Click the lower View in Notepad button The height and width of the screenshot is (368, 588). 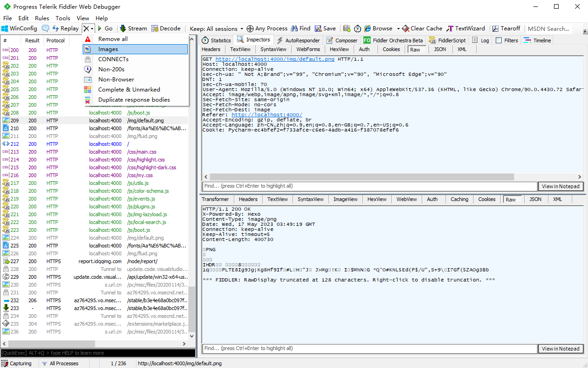tap(560, 349)
